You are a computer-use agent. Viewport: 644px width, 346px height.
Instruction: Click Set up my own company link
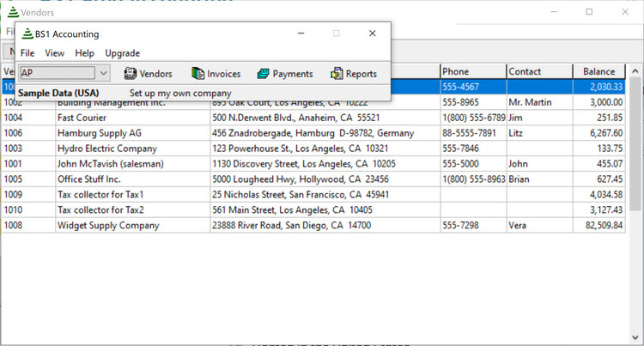click(x=180, y=94)
